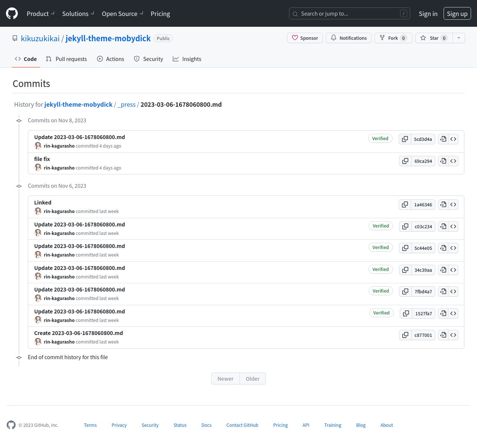This screenshot has height=448, width=477.
Task: Open commit hash c877001
Action: click(423, 335)
